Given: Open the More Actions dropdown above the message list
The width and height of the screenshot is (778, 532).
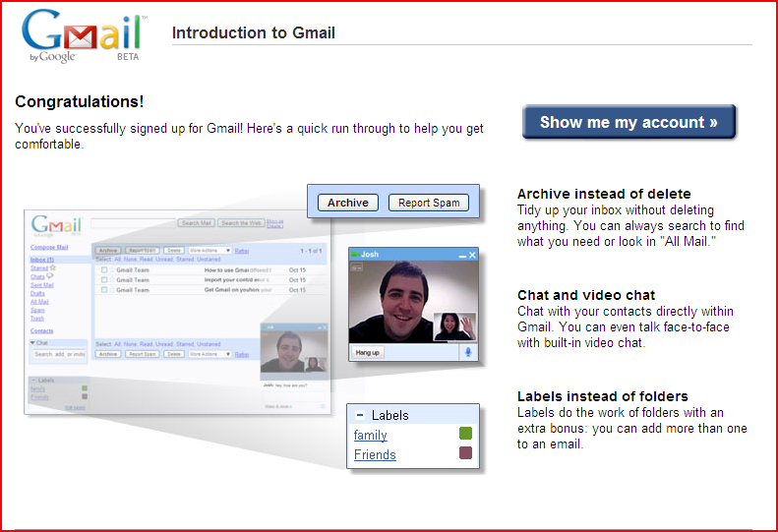Looking at the screenshot, I should (209, 251).
